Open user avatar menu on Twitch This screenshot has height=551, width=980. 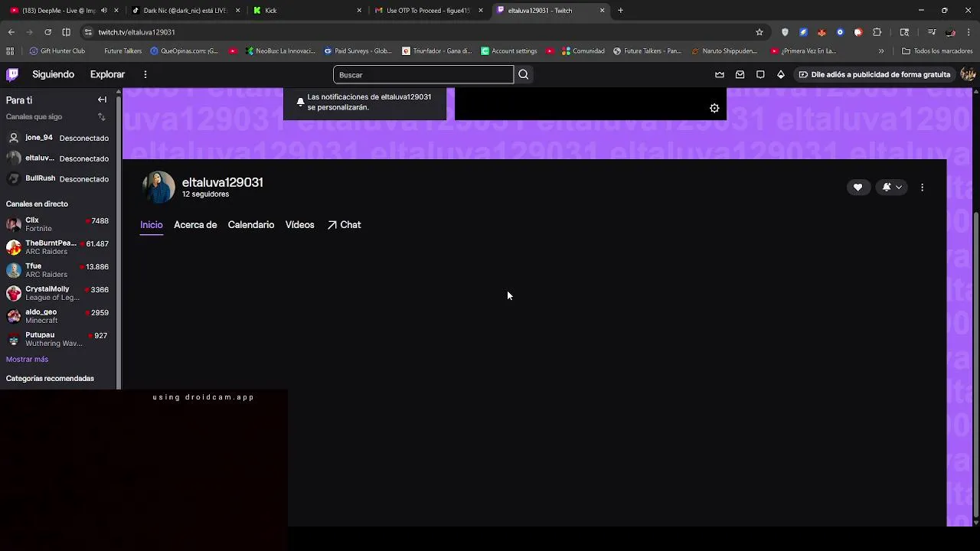[x=968, y=74]
